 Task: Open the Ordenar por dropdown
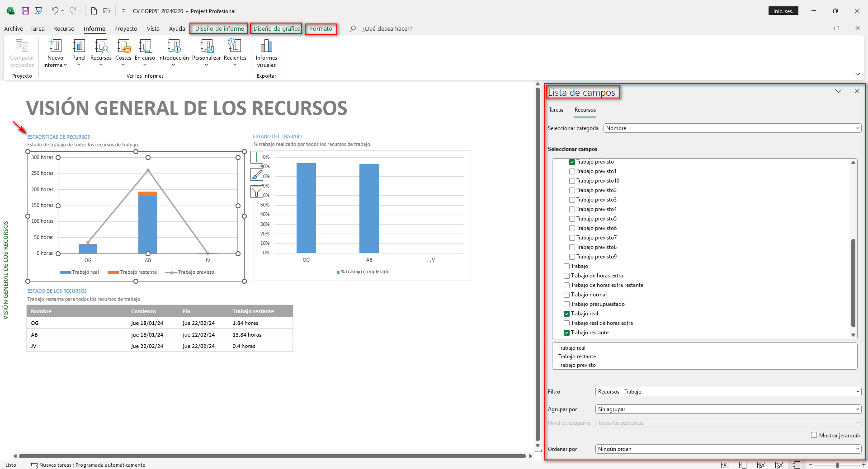(728, 449)
